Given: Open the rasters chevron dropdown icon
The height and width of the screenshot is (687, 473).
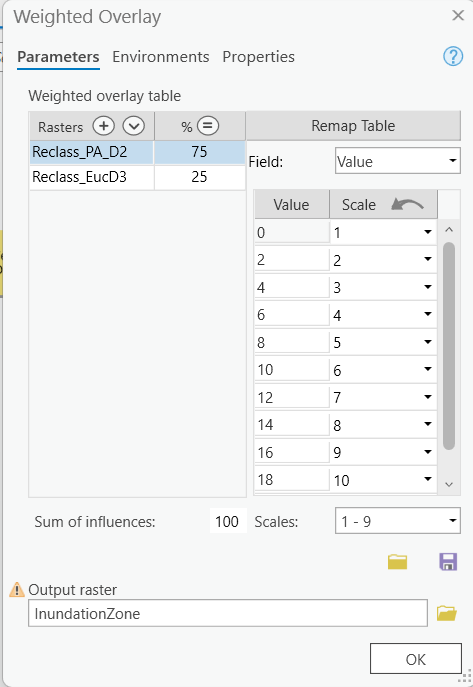Looking at the screenshot, I should coord(134,126).
